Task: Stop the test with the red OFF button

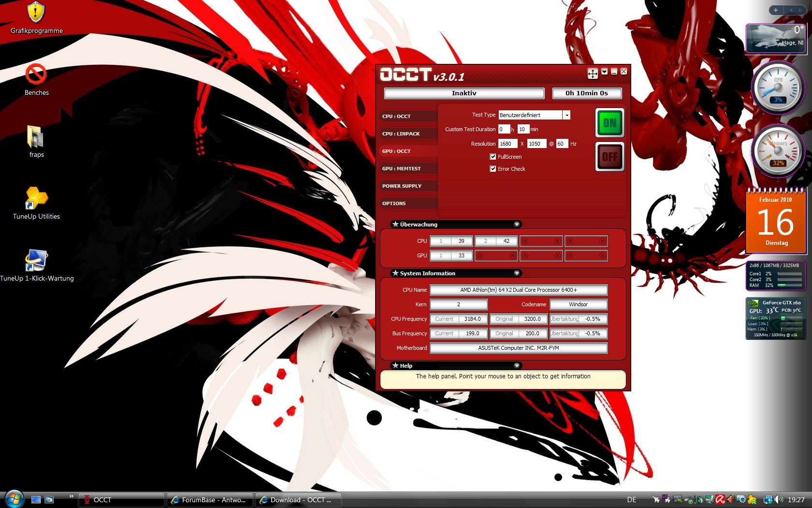Action: (609, 156)
